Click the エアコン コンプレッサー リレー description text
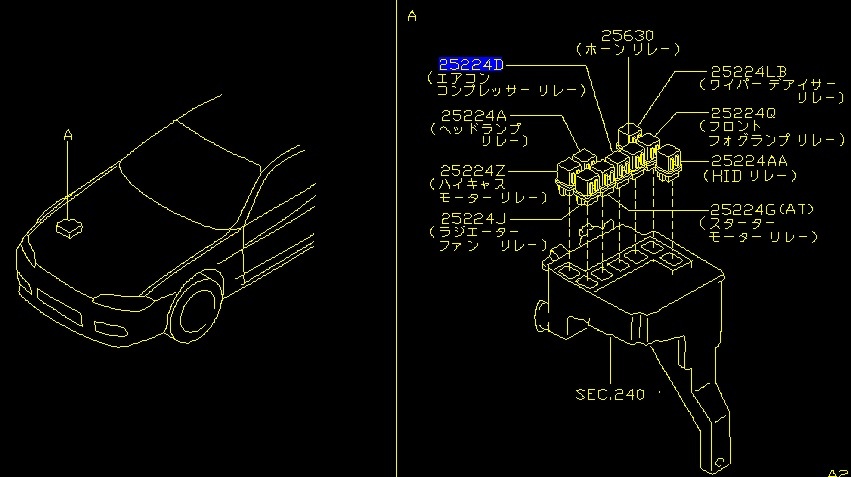This screenshot has height=477, width=851. coord(507,85)
